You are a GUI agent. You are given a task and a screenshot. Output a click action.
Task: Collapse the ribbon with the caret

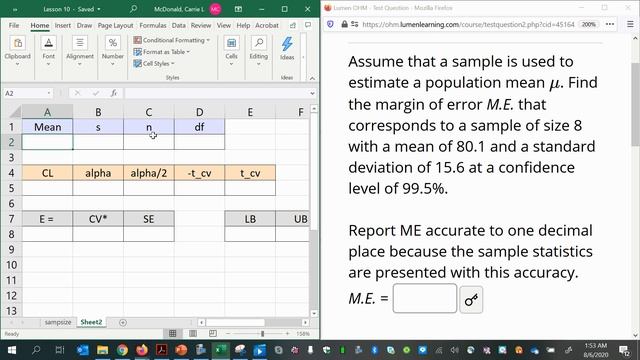pos(312,78)
